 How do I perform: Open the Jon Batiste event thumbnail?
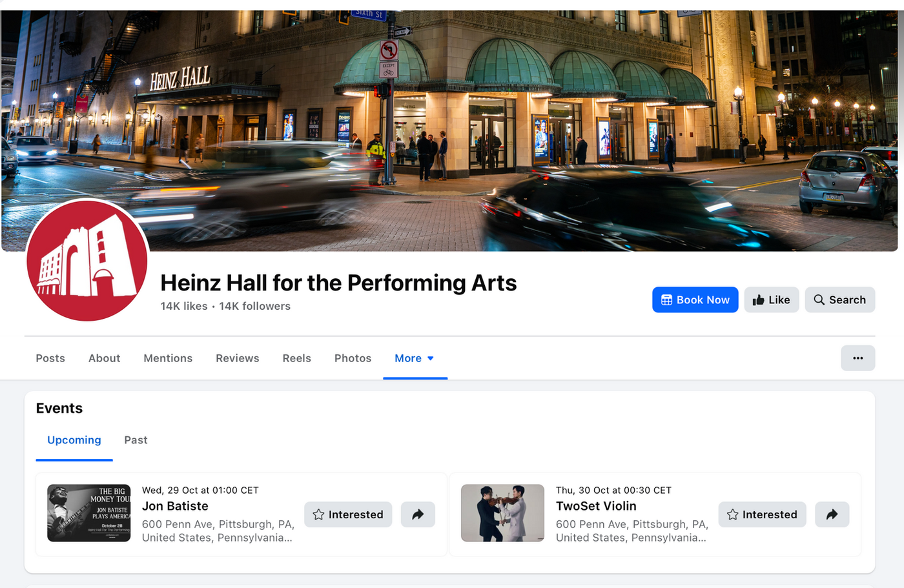coord(89,513)
